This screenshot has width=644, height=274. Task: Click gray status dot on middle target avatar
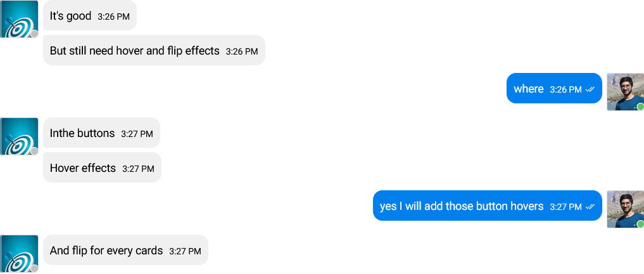pos(34,152)
